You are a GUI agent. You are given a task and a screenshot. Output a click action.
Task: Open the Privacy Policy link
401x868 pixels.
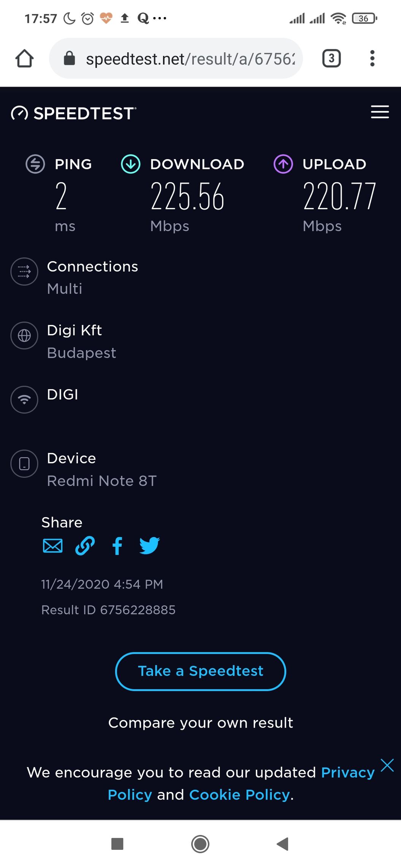click(x=241, y=783)
